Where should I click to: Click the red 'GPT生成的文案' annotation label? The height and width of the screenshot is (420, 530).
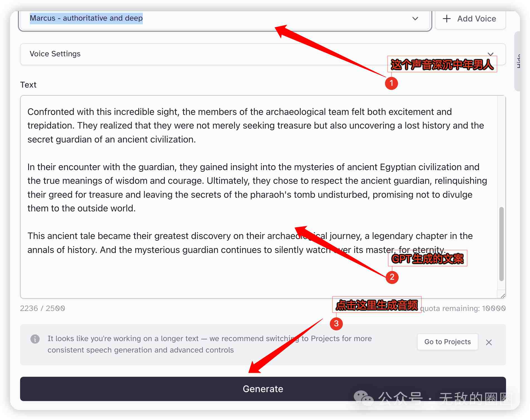(x=427, y=259)
